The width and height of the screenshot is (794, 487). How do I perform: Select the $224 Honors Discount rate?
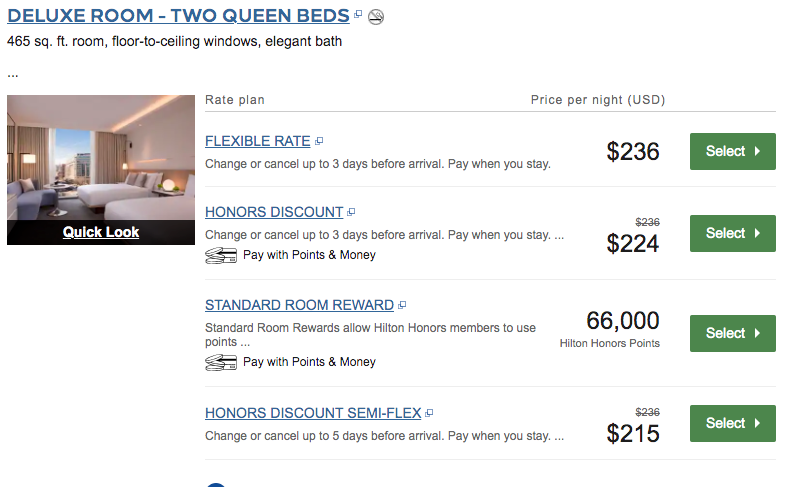[x=732, y=233]
